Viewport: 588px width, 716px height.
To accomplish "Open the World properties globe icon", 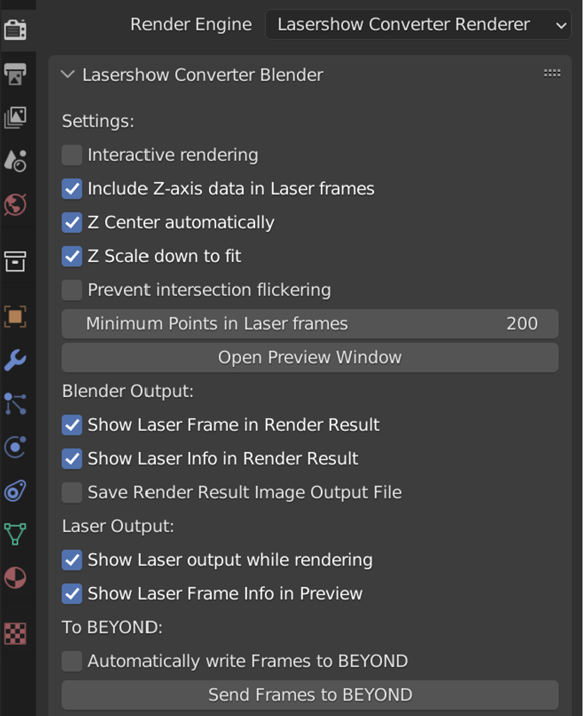I will point(15,205).
